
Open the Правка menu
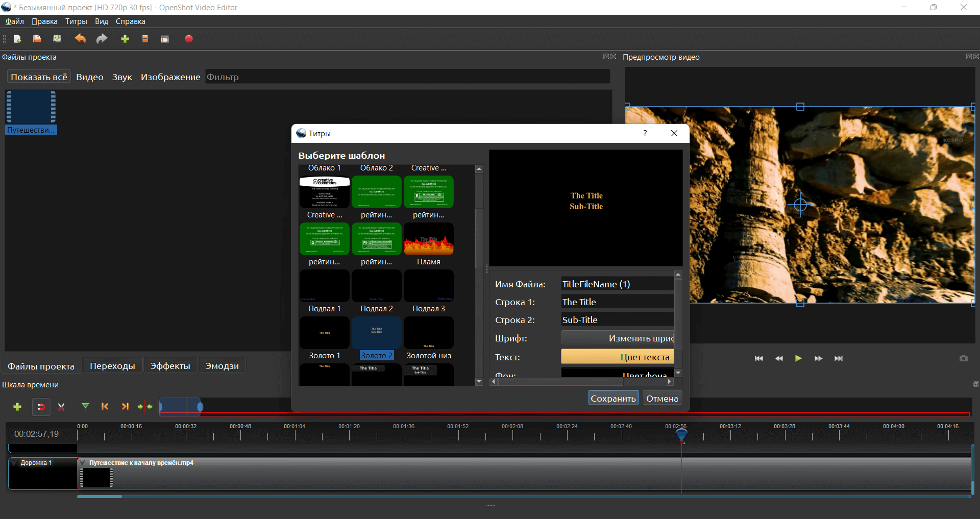point(44,21)
